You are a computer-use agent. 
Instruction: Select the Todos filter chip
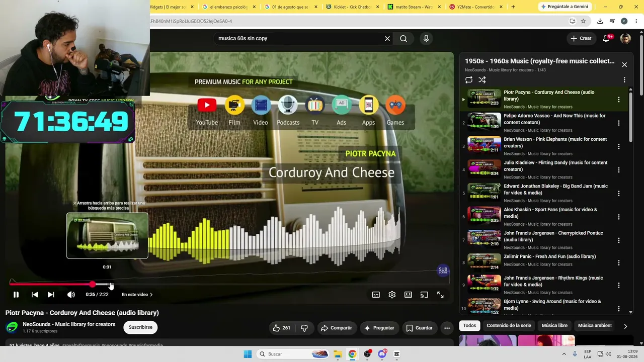click(469, 326)
